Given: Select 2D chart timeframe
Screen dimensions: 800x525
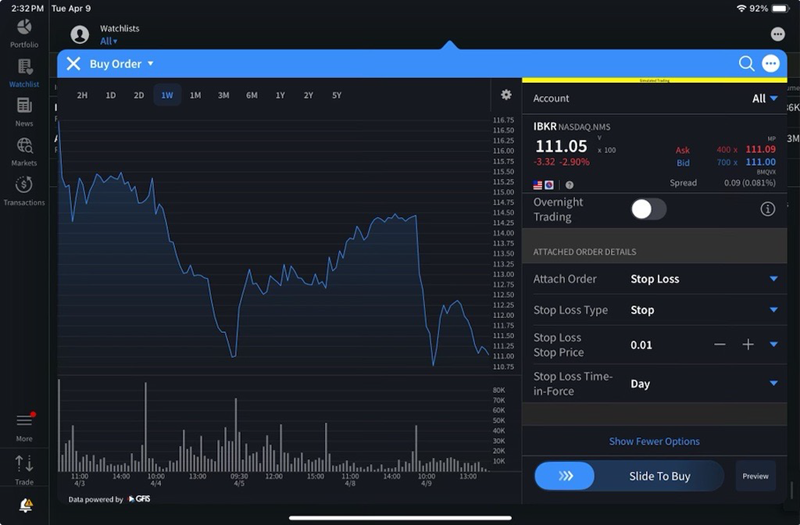Looking at the screenshot, I should click(x=139, y=95).
